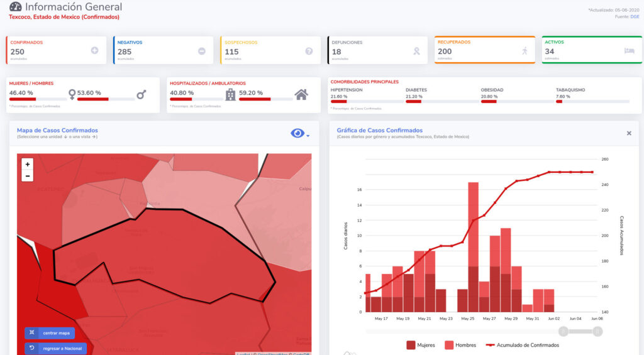
Task: Toggle Mujeres series in chart legend
Action: coord(421,345)
